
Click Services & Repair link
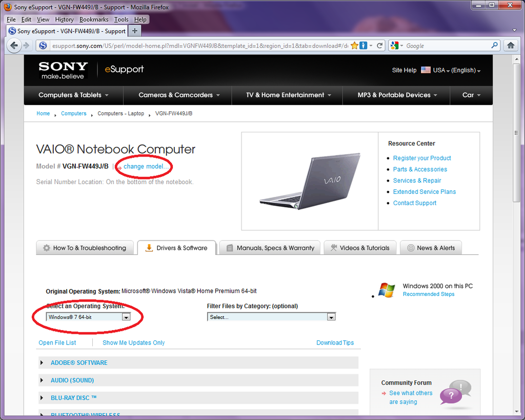(417, 181)
